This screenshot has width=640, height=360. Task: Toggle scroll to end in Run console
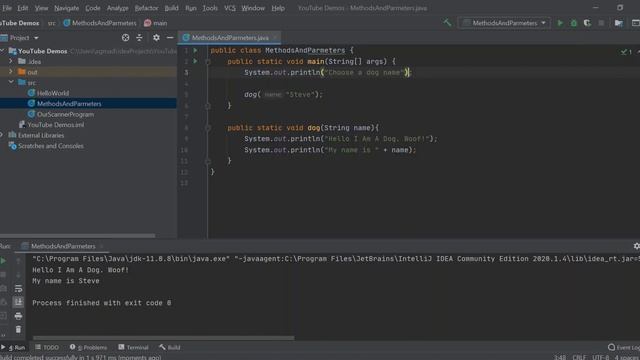18,302
